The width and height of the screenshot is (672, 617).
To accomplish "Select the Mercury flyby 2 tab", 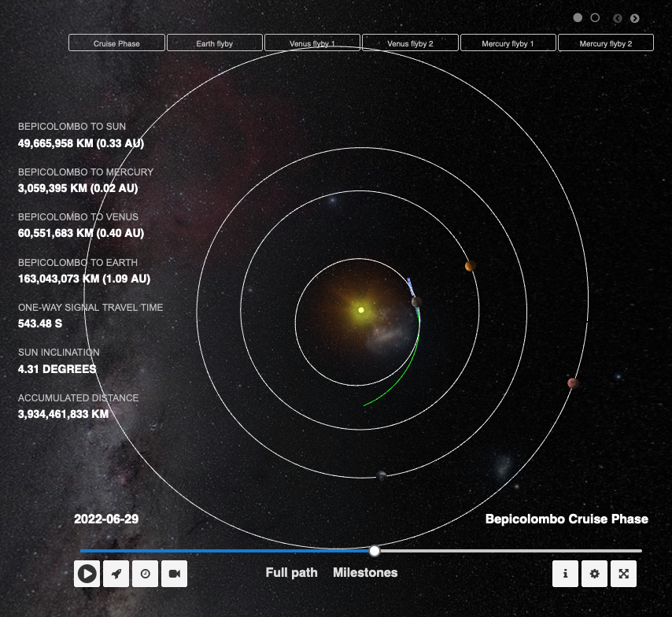I will click(606, 42).
